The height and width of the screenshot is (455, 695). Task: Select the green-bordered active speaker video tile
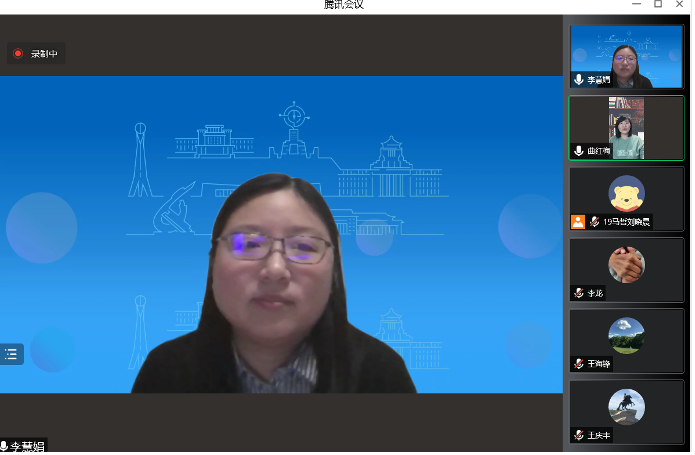click(626, 128)
